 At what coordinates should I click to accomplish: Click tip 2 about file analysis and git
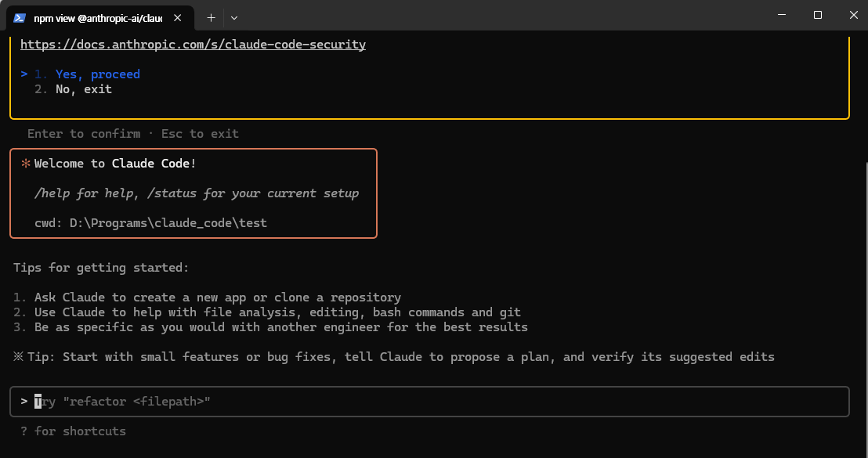(267, 312)
